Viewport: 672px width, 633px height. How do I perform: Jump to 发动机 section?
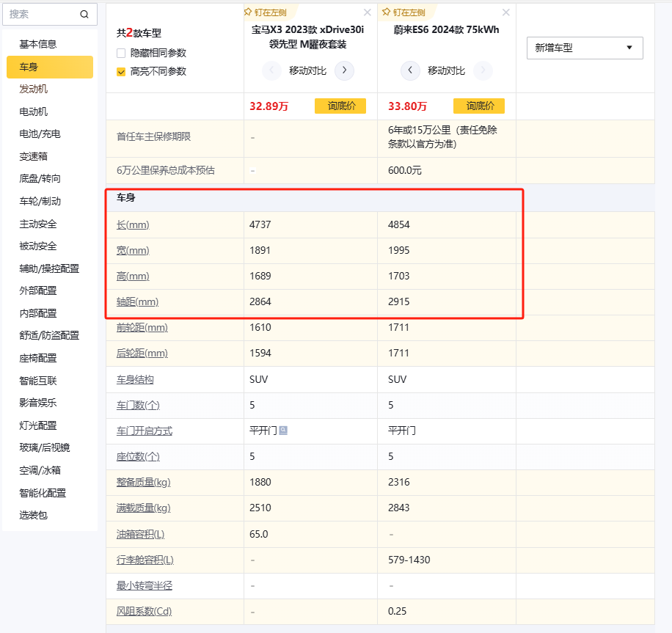pos(34,89)
